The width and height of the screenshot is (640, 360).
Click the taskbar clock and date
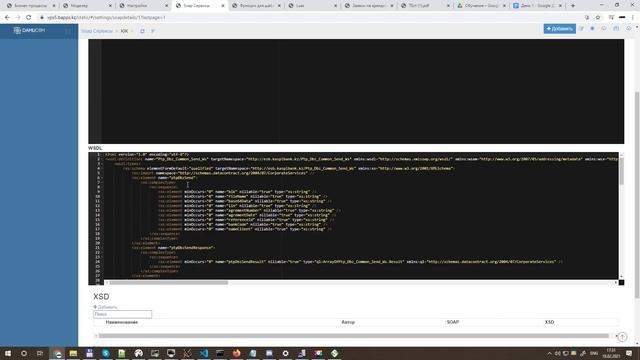[611, 353]
